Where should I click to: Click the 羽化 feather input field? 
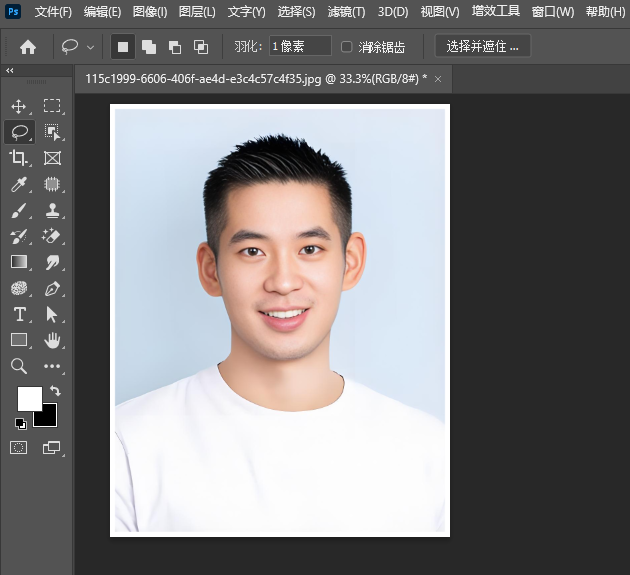(300, 47)
